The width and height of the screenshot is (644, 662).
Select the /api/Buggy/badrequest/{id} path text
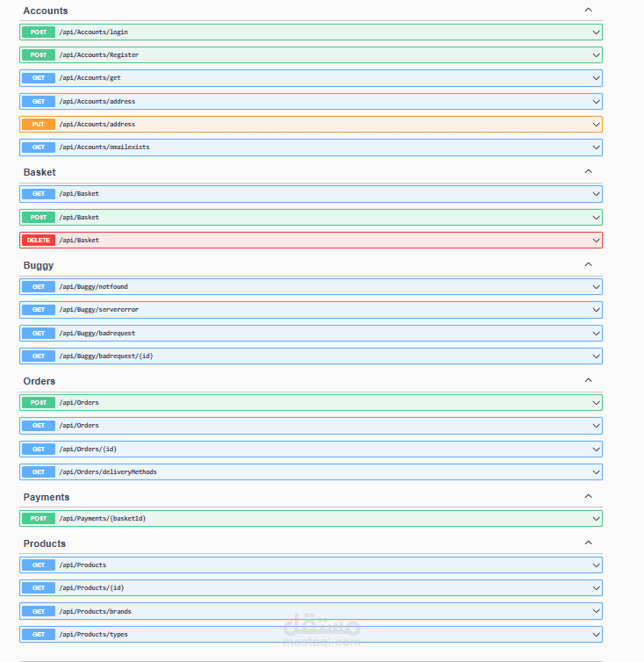pos(106,356)
